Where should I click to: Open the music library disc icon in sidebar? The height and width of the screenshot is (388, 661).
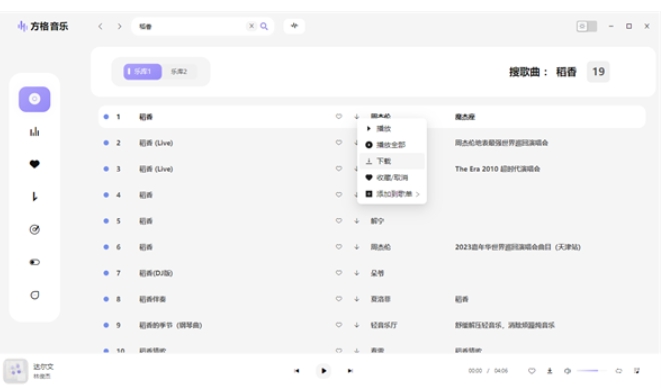coord(35,99)
